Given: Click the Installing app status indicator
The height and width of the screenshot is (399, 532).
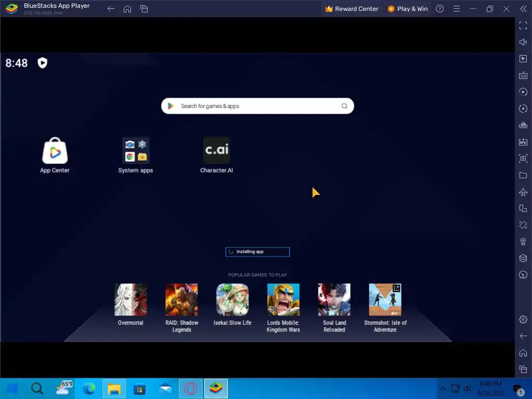Looking at the screenshot, I should click(x=258, y=252).
